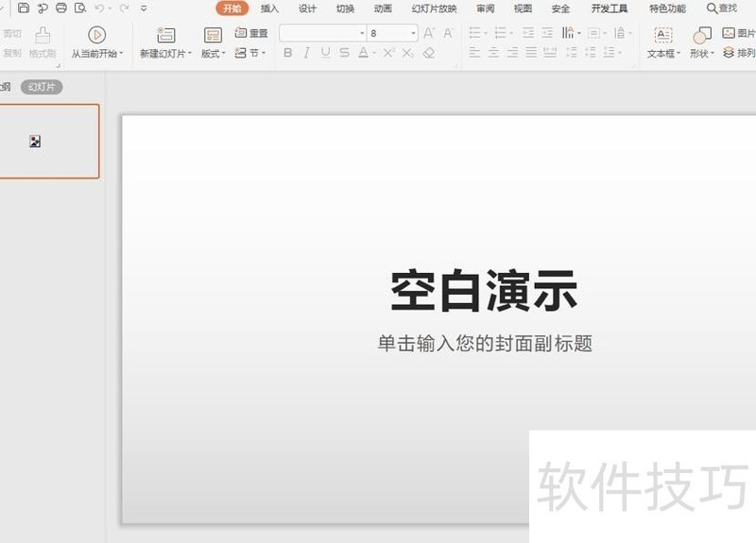The height and width of the screenshot is (543, 756).
Task: Align text right
Action: pos(512,53)
